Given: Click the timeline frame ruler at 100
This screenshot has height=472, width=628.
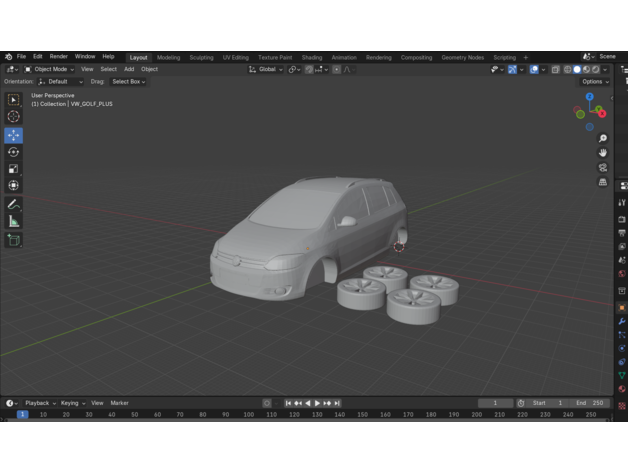Looking at the screenshot, I should [x=247, y=414].
